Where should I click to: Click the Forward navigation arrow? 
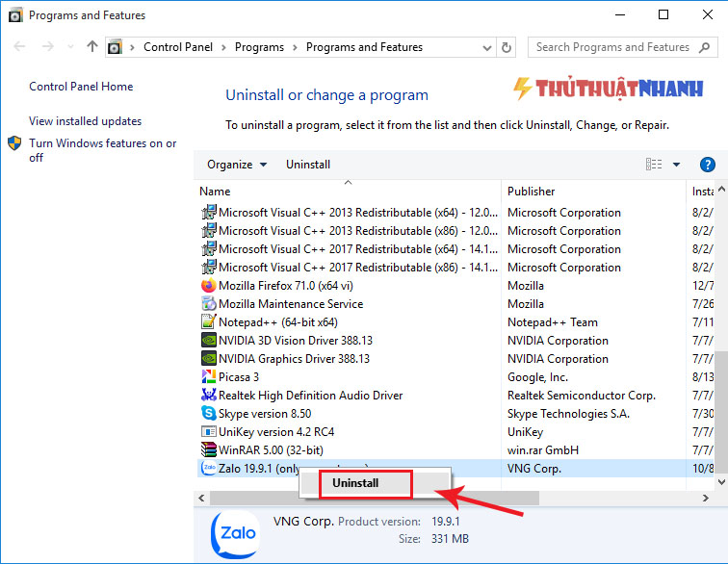(x=48, y=46)
